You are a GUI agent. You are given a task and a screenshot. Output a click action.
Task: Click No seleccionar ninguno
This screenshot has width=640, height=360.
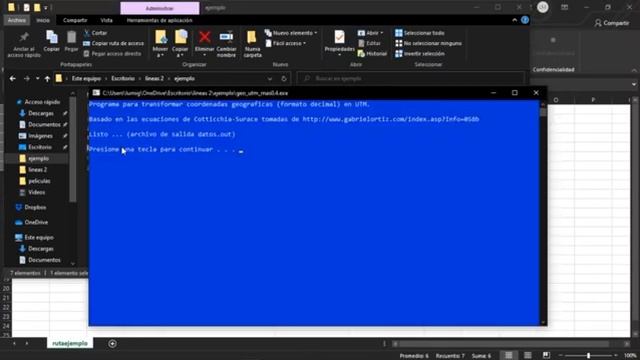(428, 43)
